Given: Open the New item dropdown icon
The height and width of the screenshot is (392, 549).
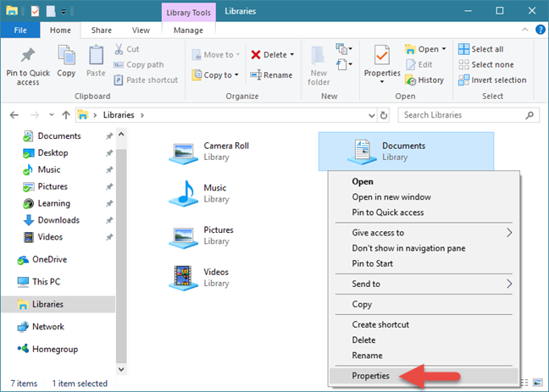Looking at the screenshot, I should (344, 49).
